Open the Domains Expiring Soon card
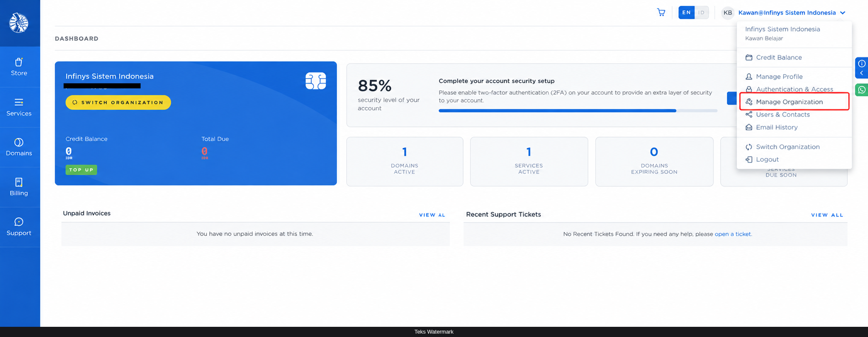868x337 pixels. pos(654,161)
